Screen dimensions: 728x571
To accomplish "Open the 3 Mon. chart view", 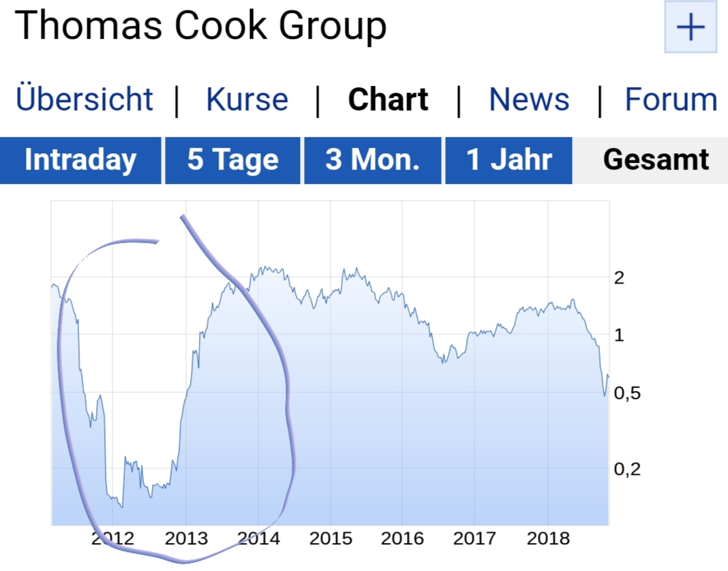I will pyautogui.click(x=372, y=159).
